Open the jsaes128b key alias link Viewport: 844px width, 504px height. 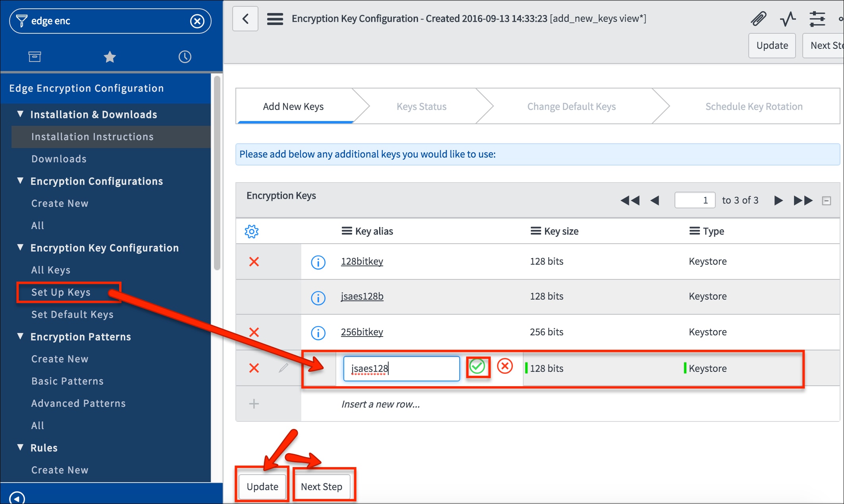pos(362,296)
